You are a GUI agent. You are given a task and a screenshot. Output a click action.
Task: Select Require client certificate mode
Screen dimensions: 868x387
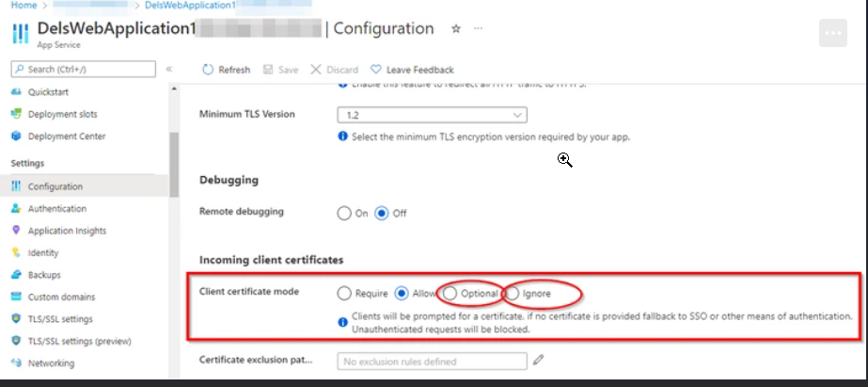[x=344, y=293]
